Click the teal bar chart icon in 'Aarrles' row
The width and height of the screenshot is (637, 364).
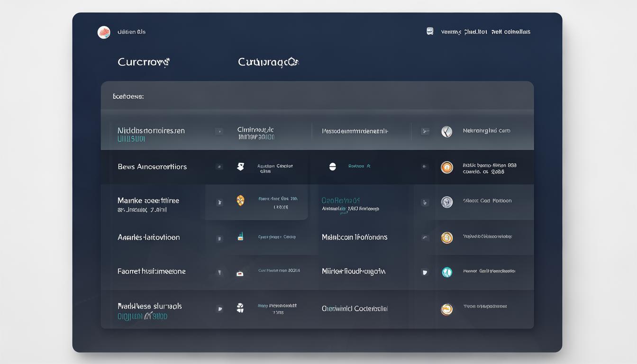(x=240, y=237)
